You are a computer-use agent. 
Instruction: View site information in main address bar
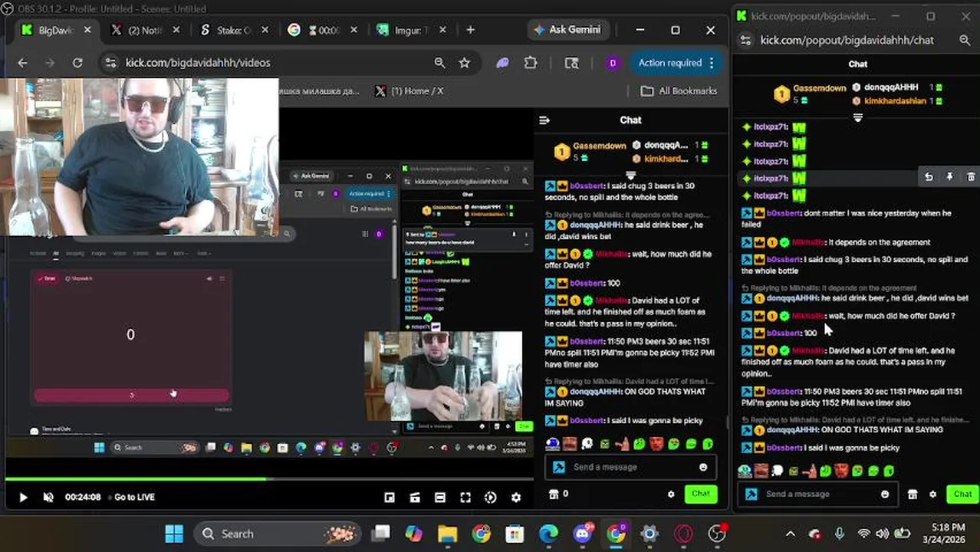[110, 63]
